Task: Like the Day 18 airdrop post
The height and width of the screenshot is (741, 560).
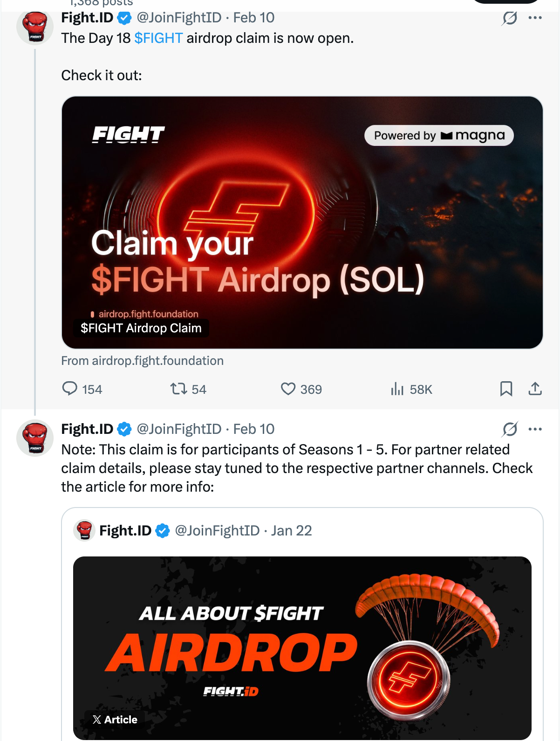Action: click(288, 389)
